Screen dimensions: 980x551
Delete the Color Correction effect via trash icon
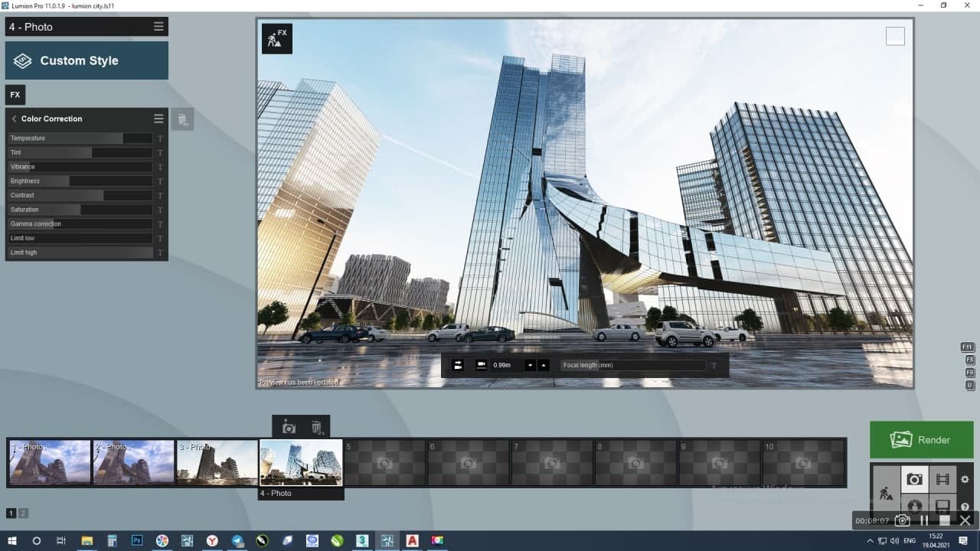[x=182, y=119]
